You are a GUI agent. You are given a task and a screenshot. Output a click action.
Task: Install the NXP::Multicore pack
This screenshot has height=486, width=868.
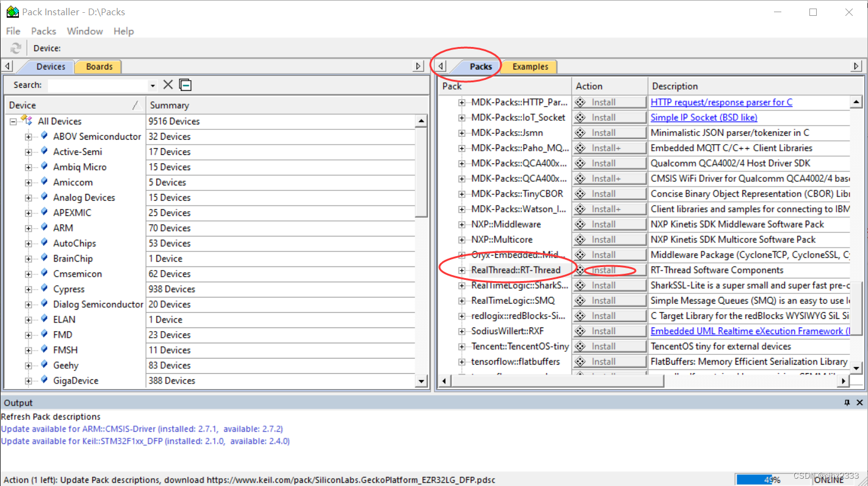(609, 240)
